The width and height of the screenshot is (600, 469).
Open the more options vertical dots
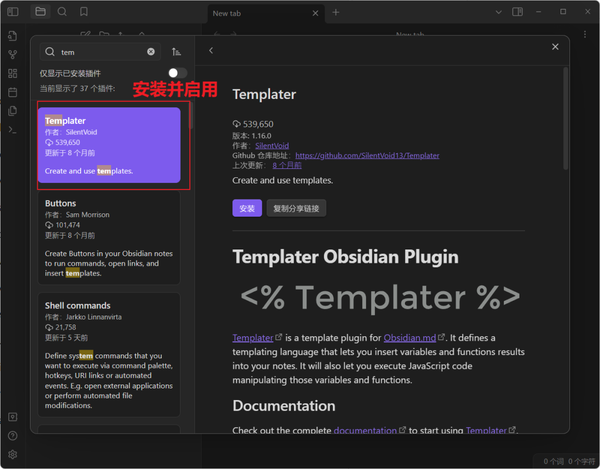tap(585, 34)
